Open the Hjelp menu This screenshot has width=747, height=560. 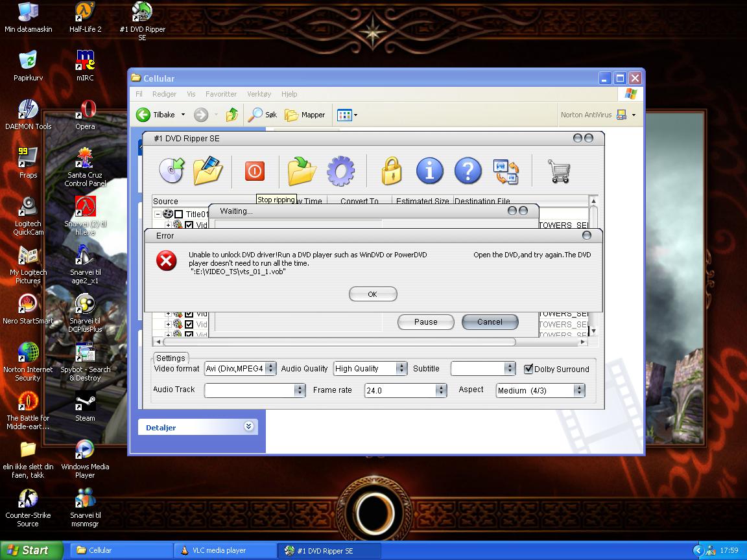pos(289,94)
